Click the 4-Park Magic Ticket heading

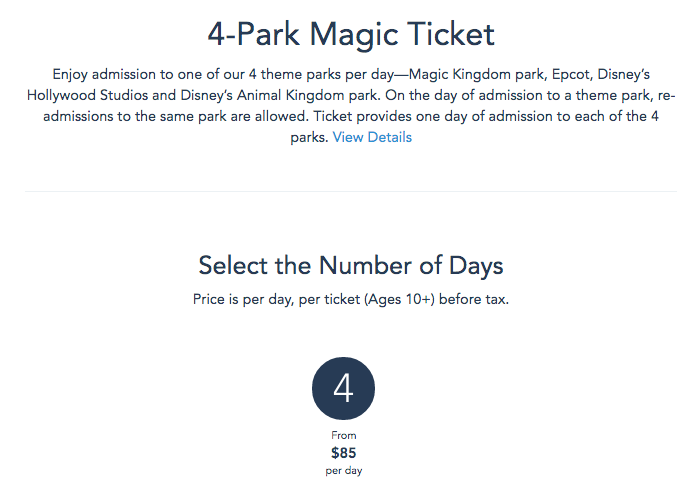tap(350, 34)
